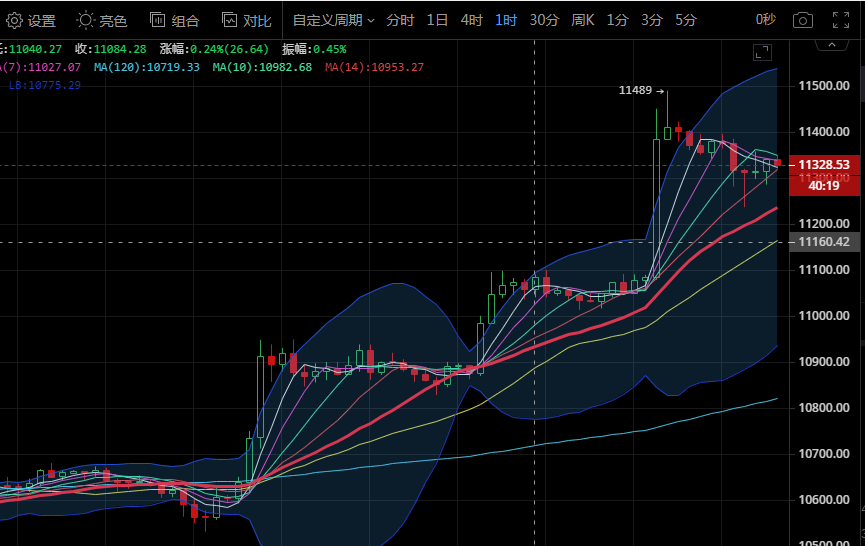Choose the 3分 three-minute interval
The image size is (865, 546).
pos(651,20)
